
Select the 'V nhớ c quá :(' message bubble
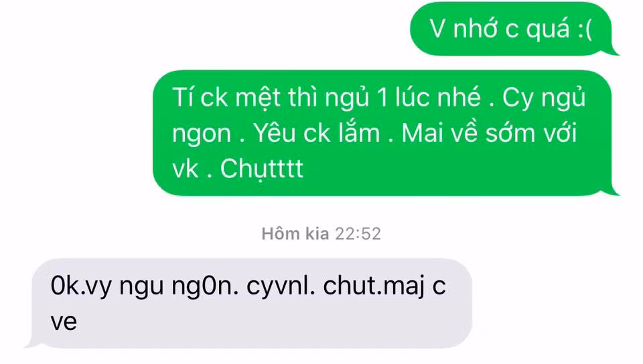click(x=512, y=29)
